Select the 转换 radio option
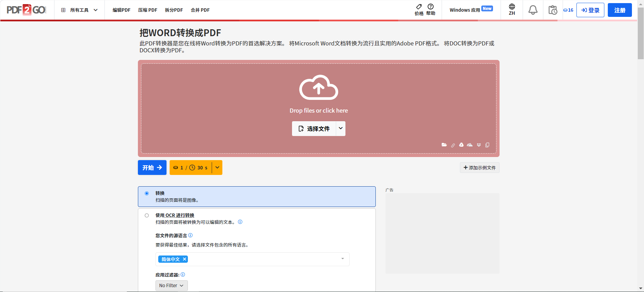 click(x=147, y=194)
